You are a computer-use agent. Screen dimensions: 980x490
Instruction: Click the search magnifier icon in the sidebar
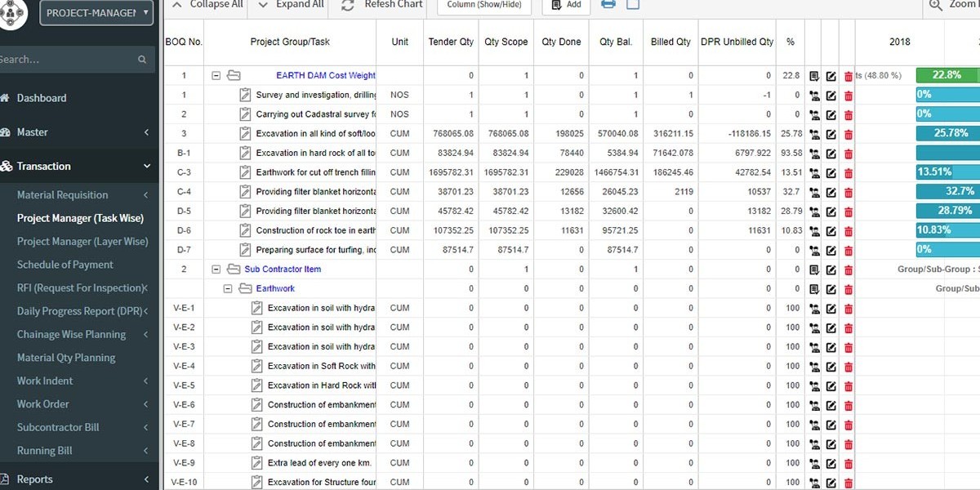(x=142, y=60)
